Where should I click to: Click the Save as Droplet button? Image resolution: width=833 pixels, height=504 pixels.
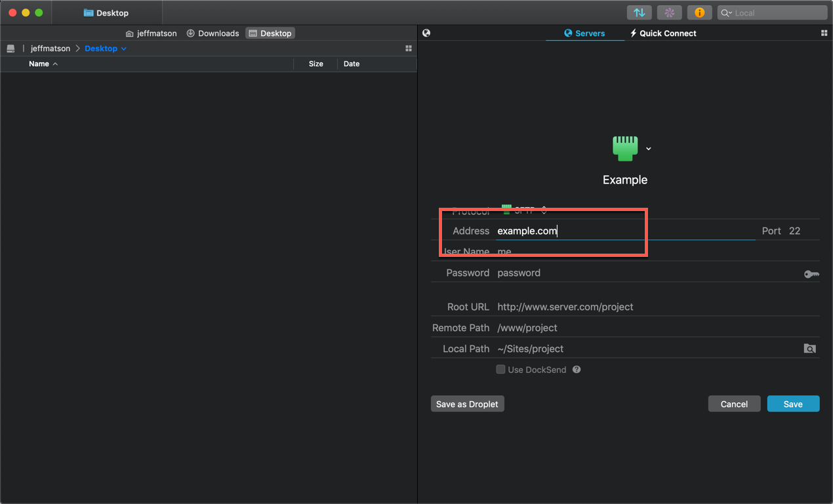467,404
